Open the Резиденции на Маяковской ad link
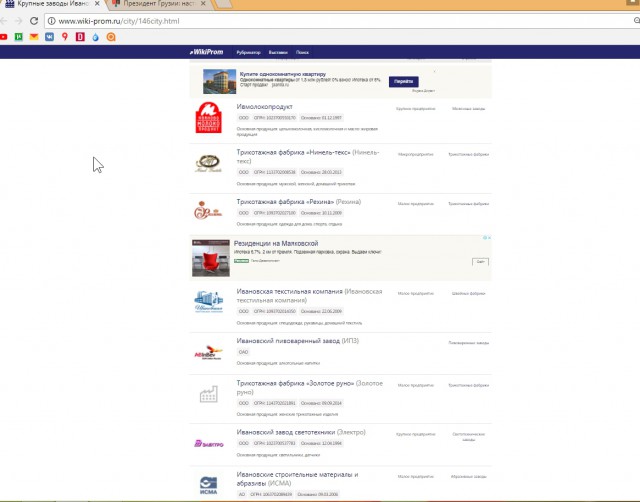Image resolution: width=640 pixels, height=502 pixels. [276, 243]
